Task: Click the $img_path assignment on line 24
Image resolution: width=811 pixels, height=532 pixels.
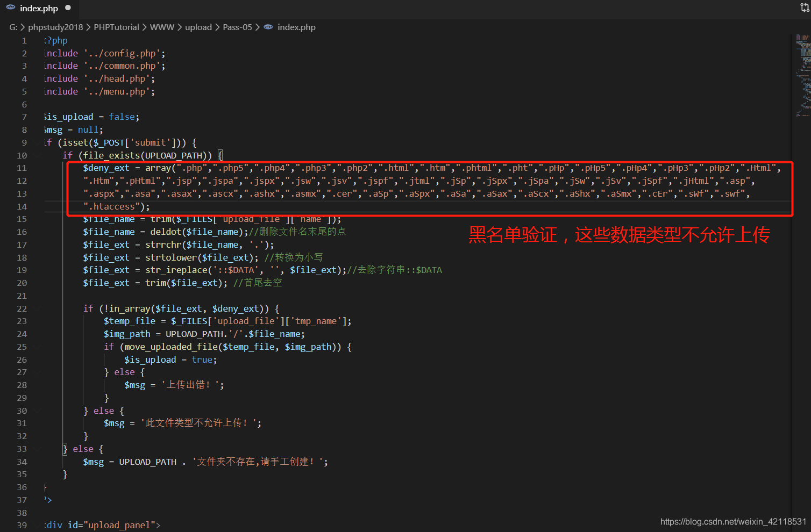Action: tap(204, 334)
